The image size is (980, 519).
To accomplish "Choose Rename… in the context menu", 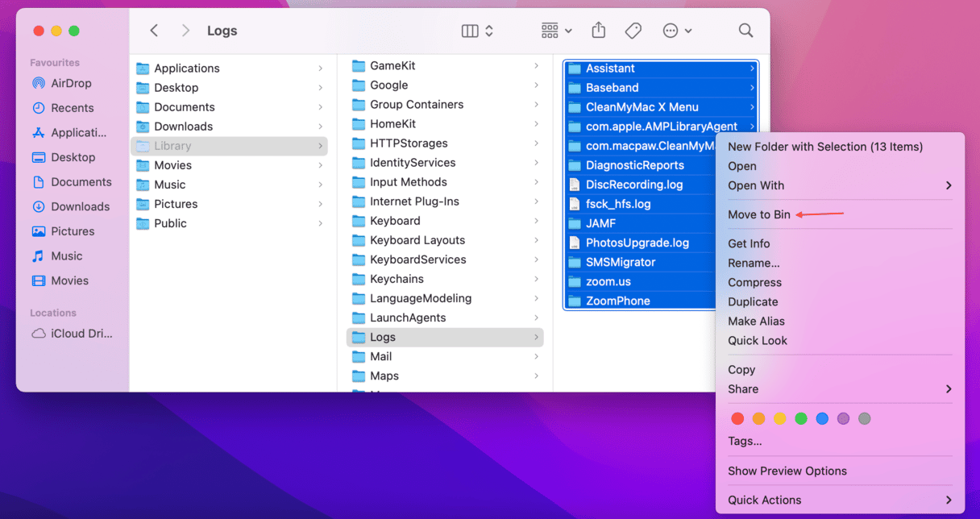I will 840,263.
